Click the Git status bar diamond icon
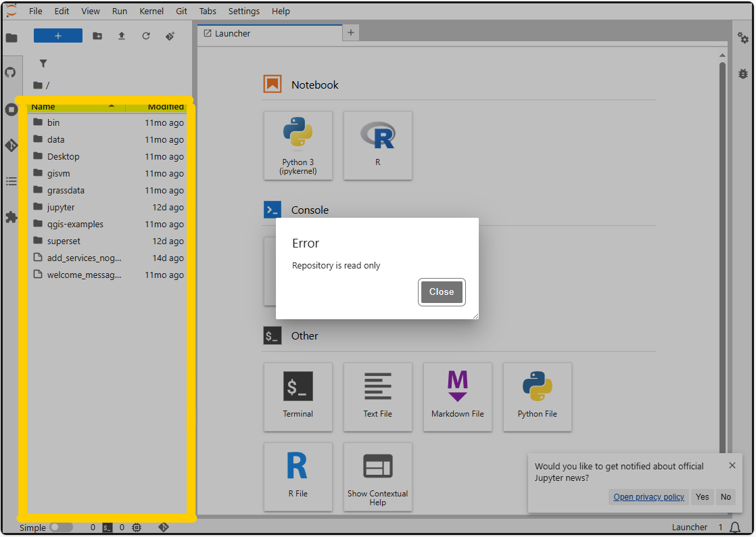The width and height of the screenshot is (756, 537). coord(164,528)
